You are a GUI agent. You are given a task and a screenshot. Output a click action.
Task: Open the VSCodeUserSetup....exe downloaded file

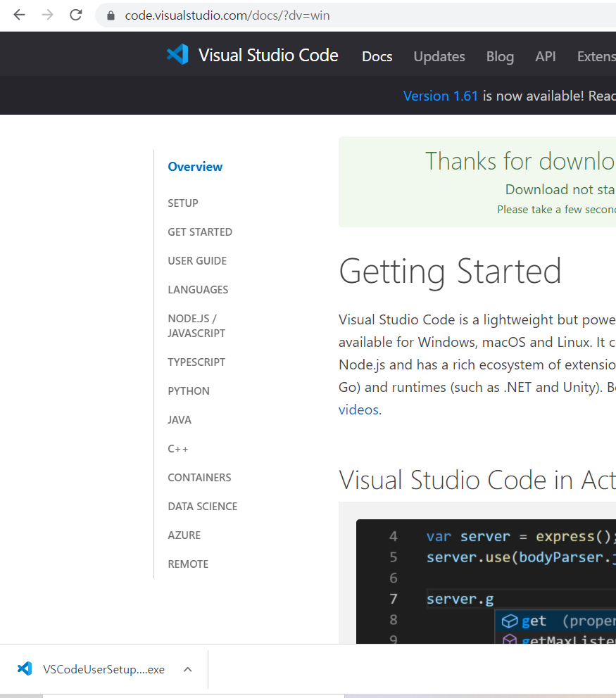(x=103, y=669)
